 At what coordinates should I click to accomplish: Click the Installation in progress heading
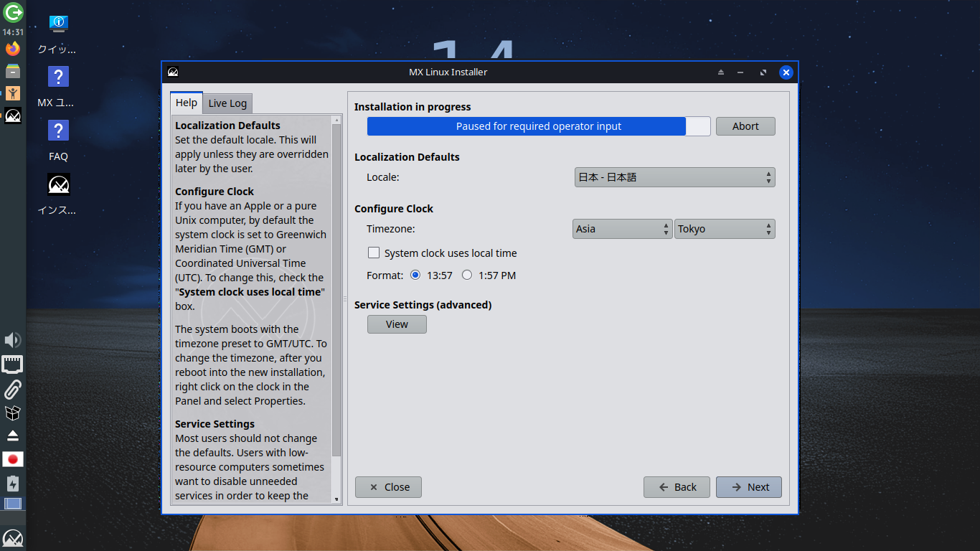pyautogui.click(x=413, y=107)
